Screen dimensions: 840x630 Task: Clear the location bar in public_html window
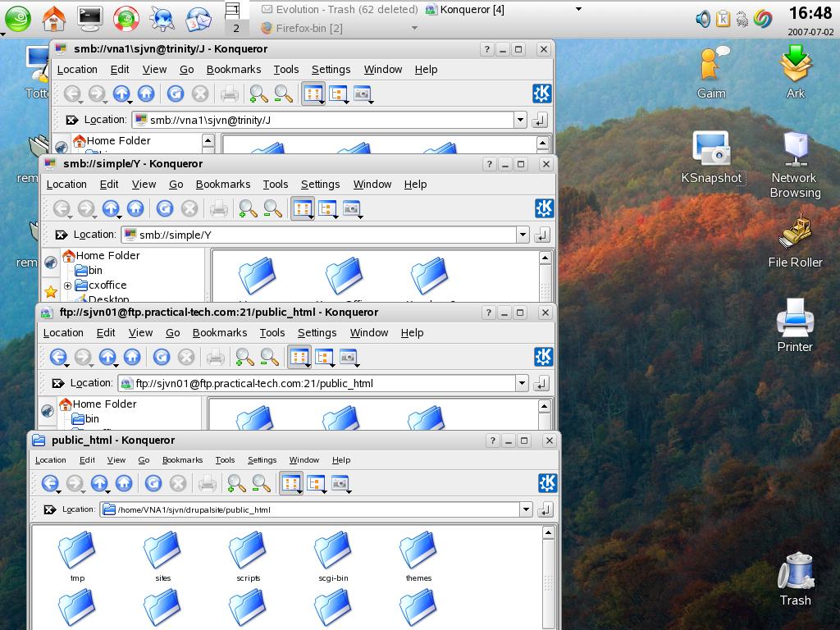[x=51, y=509]
